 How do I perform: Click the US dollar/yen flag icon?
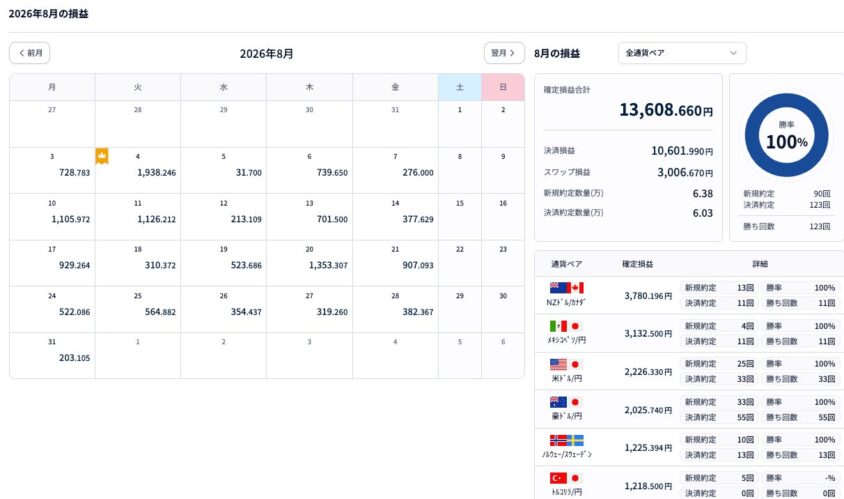(x=565, y=364)
